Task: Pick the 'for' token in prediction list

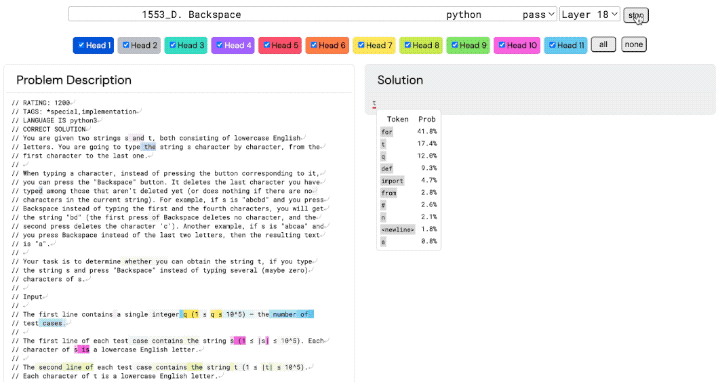Action: point(387,132)
